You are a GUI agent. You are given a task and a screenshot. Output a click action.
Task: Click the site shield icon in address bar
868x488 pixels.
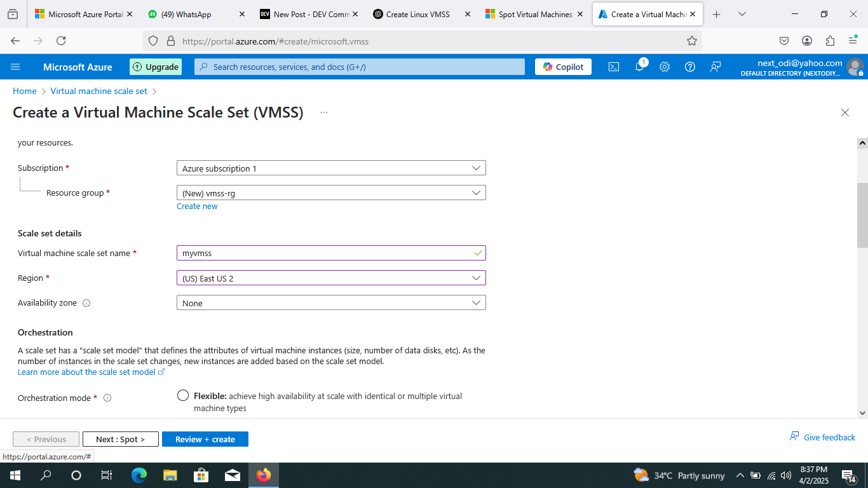point(153,41)
